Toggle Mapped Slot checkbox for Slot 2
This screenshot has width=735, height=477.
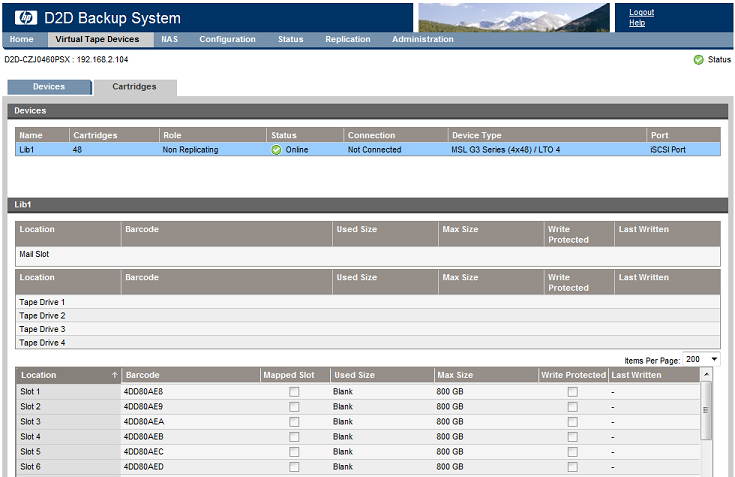click(294, 407)
